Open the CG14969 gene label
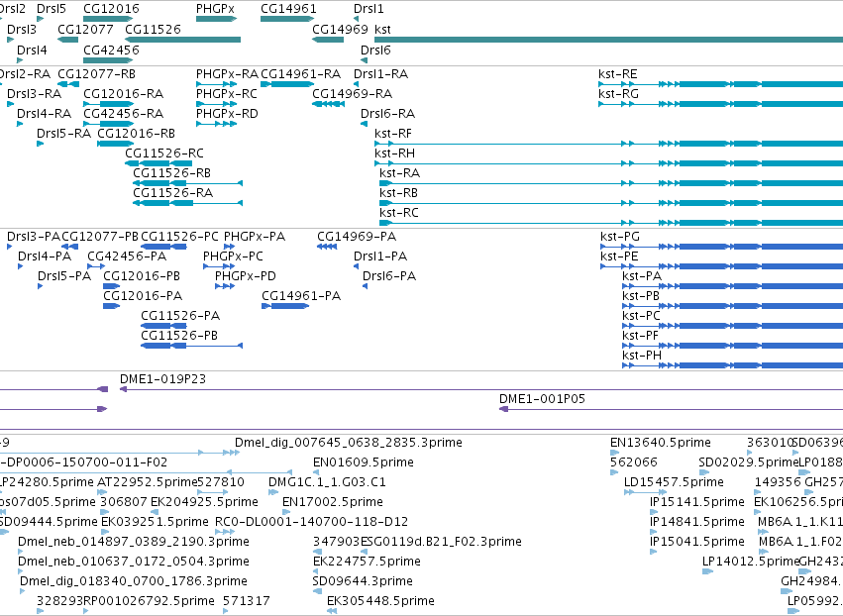The image size is (843, 616). point(341,30)
